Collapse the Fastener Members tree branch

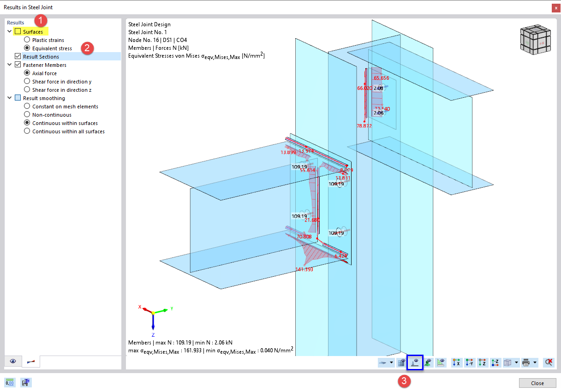(x=9, y=65)
